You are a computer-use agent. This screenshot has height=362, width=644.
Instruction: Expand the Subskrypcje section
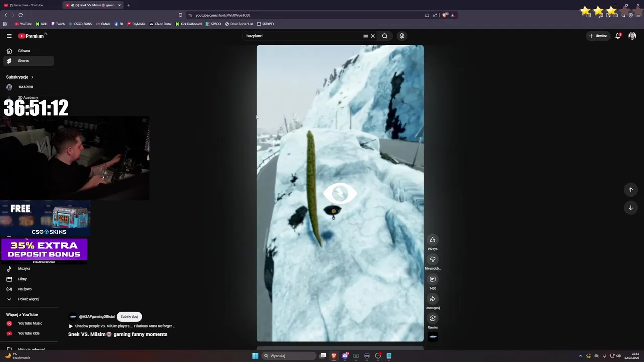[x=20, y=77]
